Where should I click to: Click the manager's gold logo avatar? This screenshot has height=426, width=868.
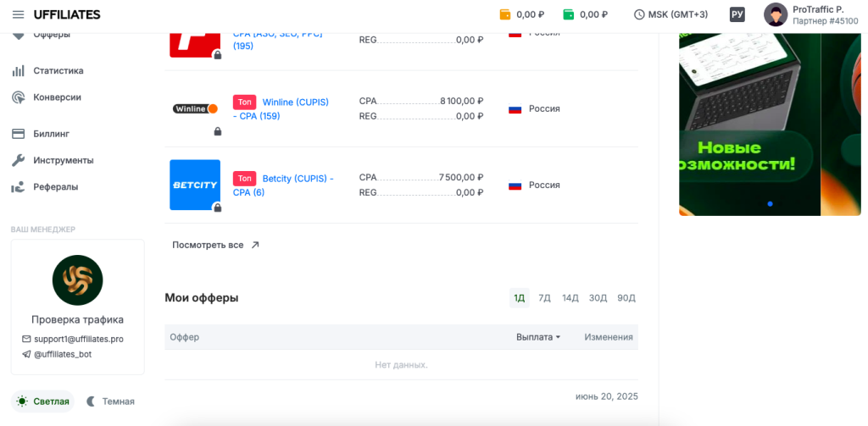(x=77, y=280)
